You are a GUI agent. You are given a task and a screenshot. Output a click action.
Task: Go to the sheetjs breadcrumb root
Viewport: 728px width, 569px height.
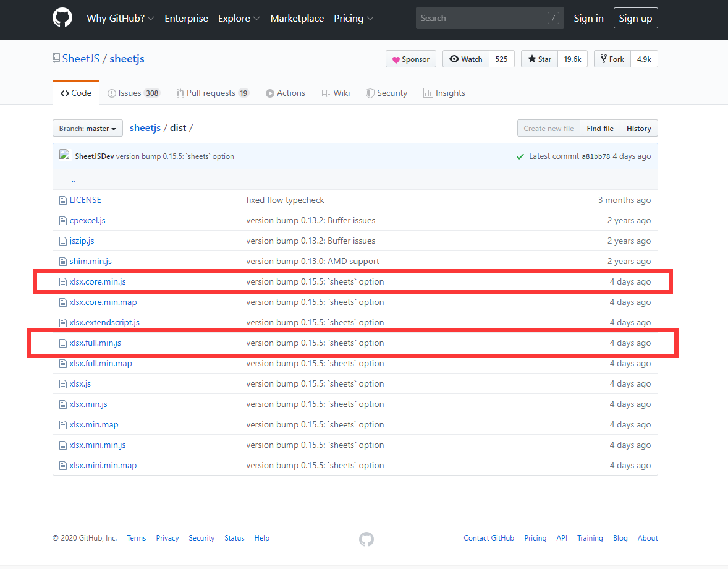pyautogui.click(x=145, y=128)
